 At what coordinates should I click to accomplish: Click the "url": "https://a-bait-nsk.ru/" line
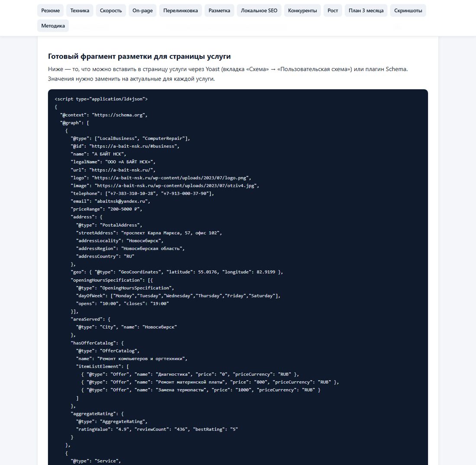coord(113,170)
